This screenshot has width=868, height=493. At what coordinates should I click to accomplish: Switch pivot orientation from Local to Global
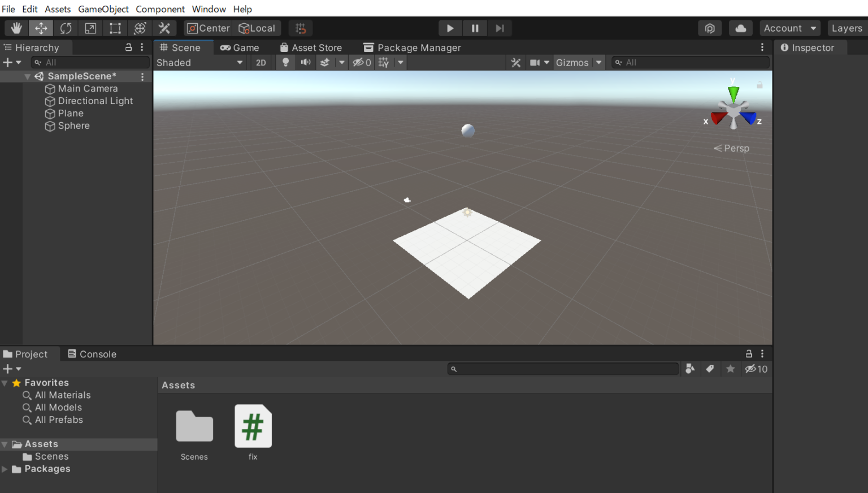pos(257,28)
